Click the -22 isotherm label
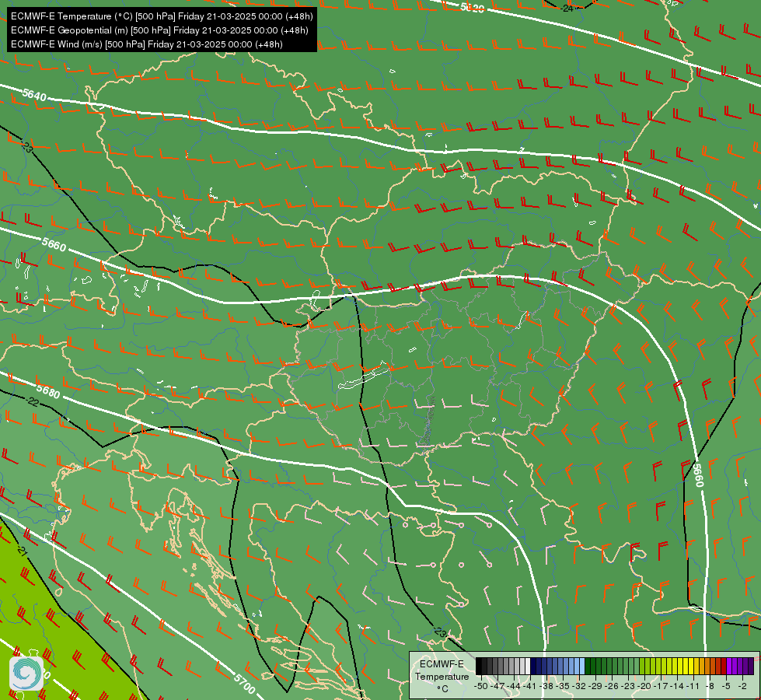 (33, 402)
